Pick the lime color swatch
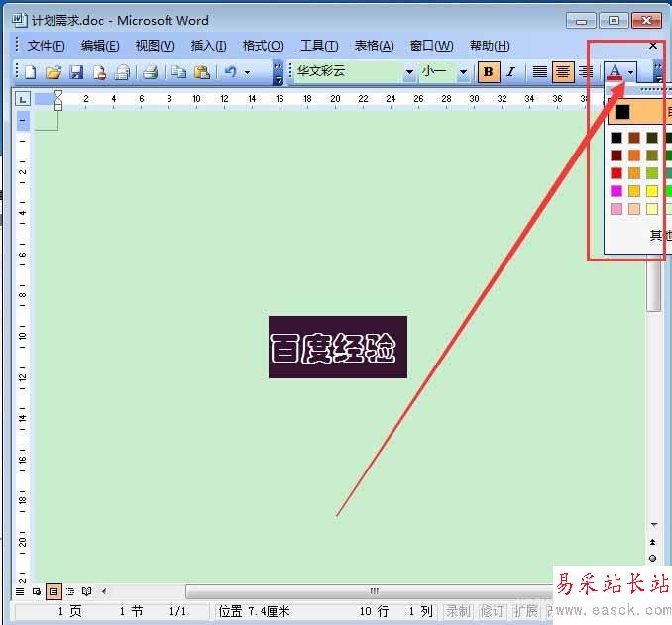The image size is (672, 625). (x=652, y=173)
